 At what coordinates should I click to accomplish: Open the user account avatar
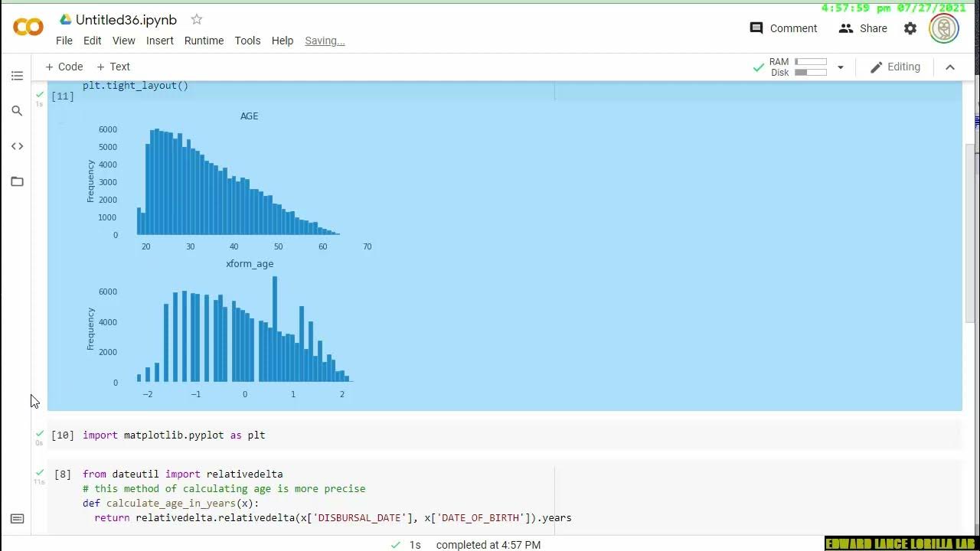click(944, 28)
